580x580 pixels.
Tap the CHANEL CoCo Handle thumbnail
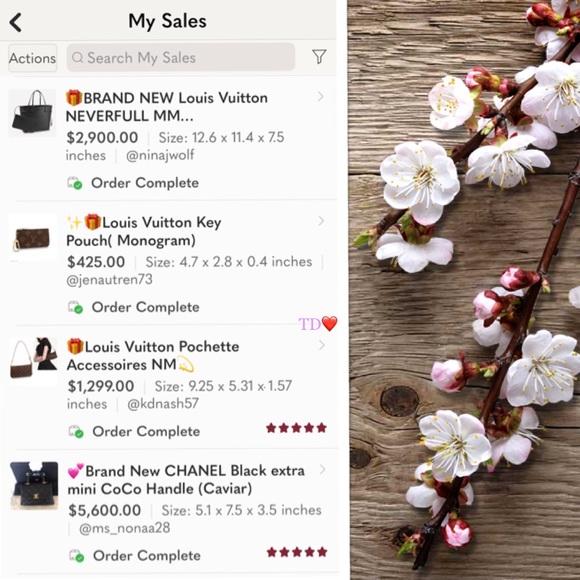[34, 485]
